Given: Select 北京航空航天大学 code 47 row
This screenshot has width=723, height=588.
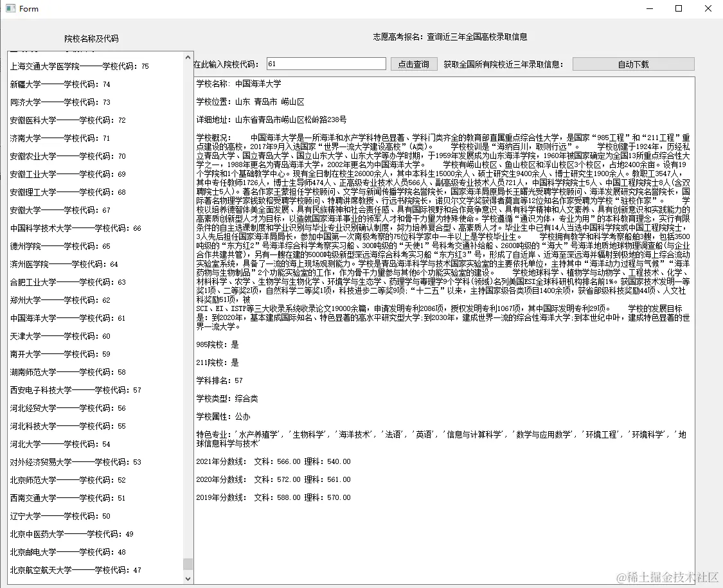Looking at the screenshot, I should coord(76,570).
